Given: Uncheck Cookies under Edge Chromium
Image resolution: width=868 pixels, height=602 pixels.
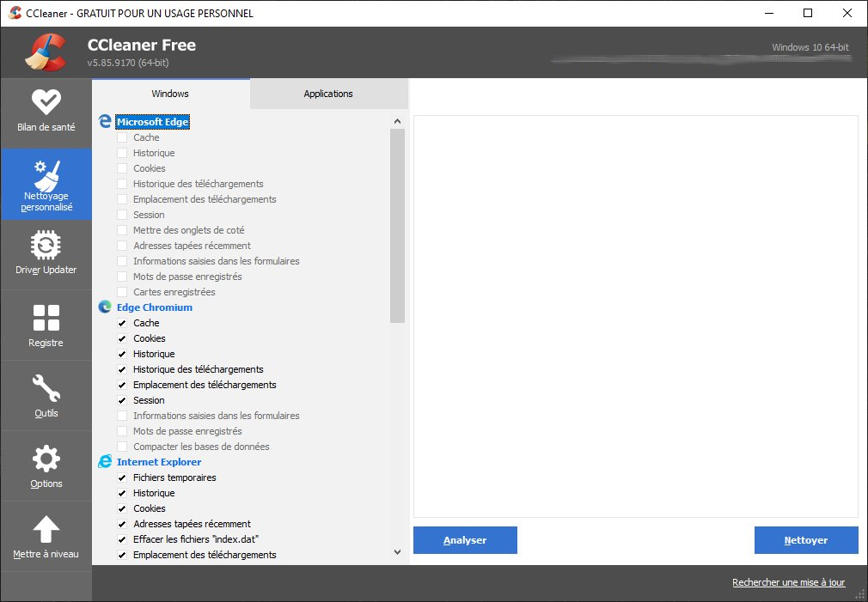Looking at the screenshot, I should (122, 338).
